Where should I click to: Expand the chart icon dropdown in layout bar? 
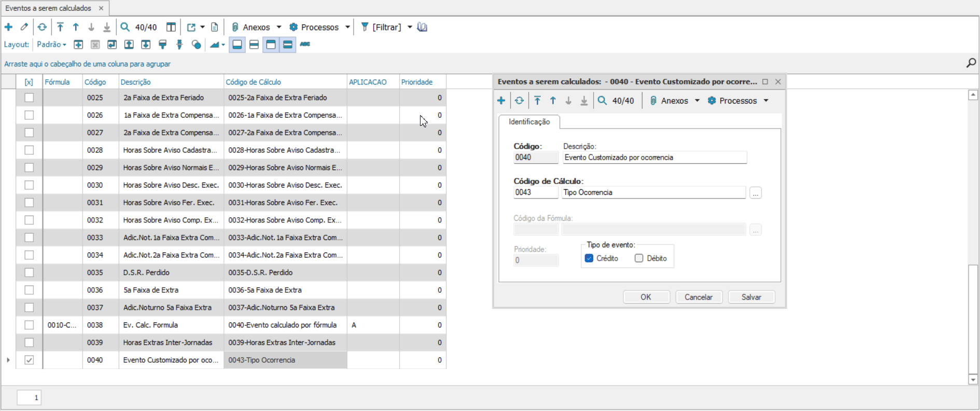coord(223,45)
